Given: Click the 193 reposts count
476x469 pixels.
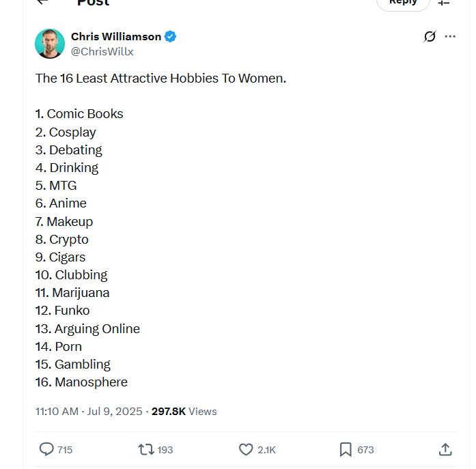Looking at the screenshot, I should (165, 450).
